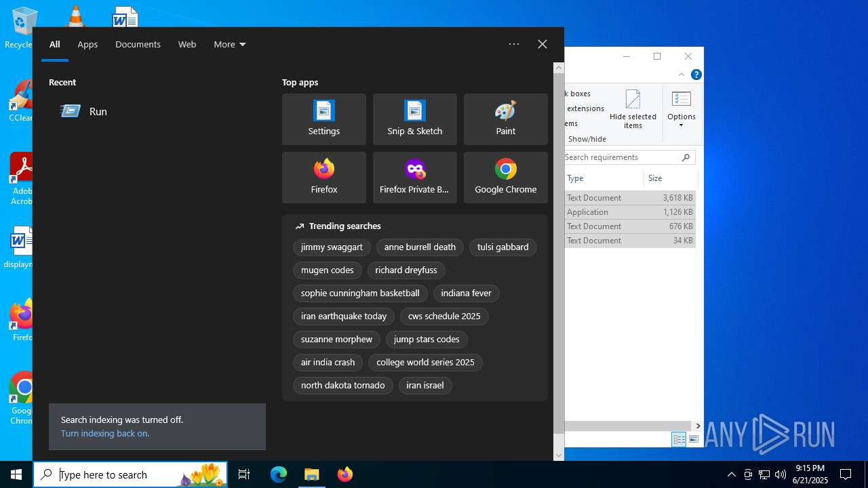
Task: Click Search requirements field in Explorer
Action: pyautogui.click(x=629, y=157)
